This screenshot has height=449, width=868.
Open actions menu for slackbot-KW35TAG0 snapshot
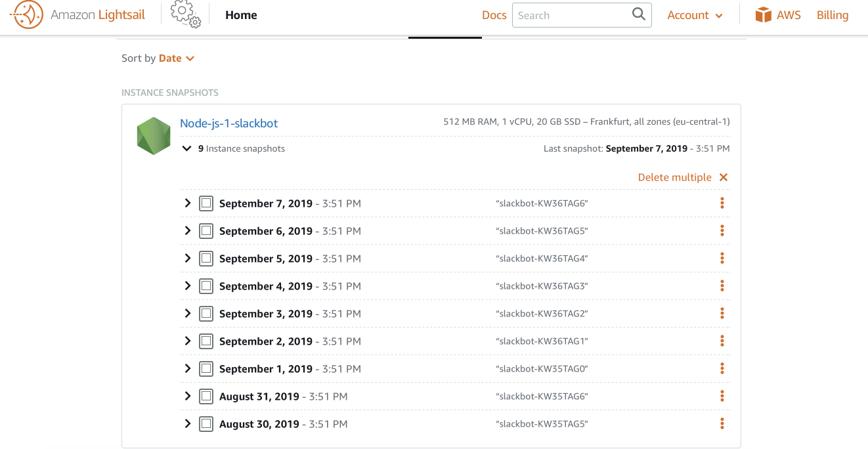click(722, 369)
